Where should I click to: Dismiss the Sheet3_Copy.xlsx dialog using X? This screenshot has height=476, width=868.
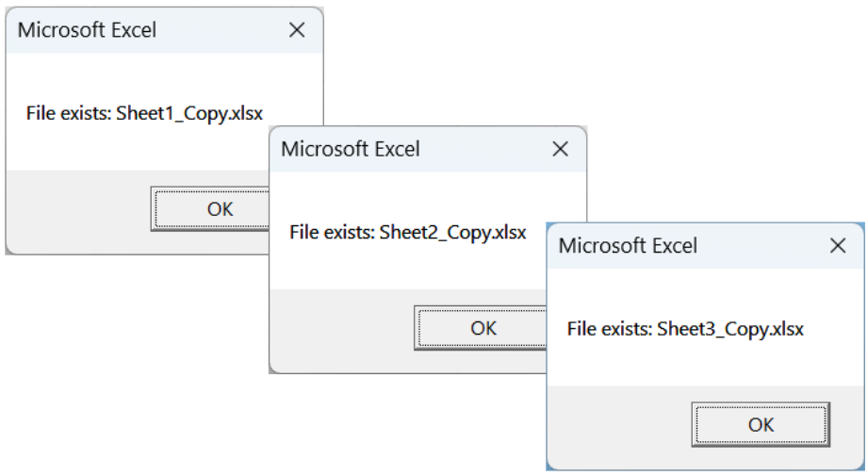837,246
